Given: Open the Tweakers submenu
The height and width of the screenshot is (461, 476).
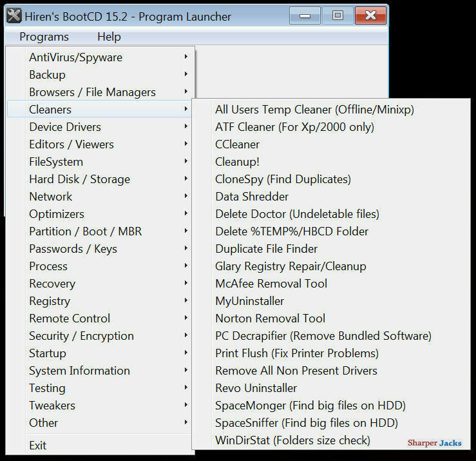Looking at the screenshot, I should click(x=99, y=406).
